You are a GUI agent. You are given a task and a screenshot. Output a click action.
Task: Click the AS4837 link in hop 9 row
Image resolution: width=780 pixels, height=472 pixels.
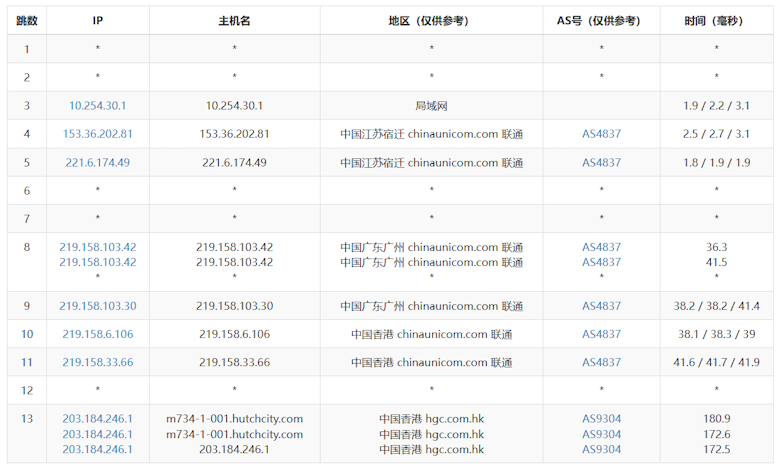(x=601, y=306)
